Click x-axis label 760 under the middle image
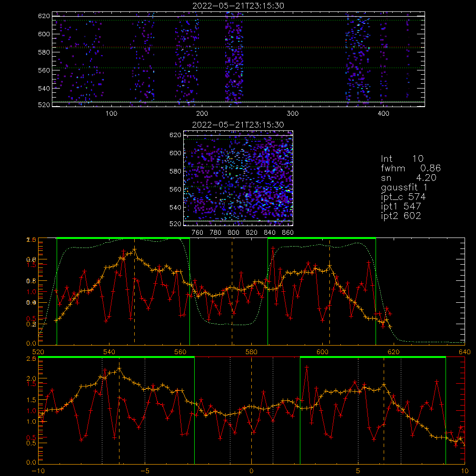This screenshot has width=476, height=476. (198, 233)
